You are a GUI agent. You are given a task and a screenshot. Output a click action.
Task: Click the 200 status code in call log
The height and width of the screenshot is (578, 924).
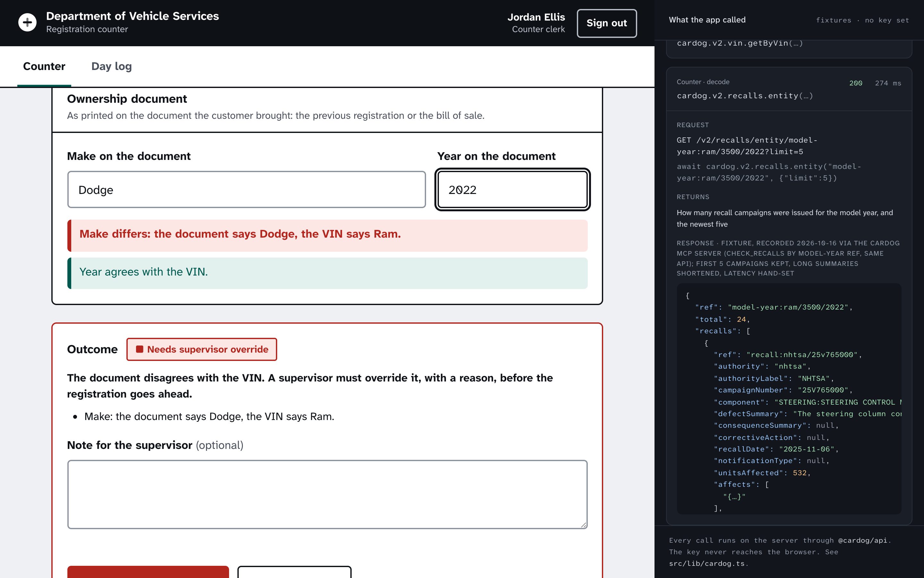pyautogui.click(x=856, y=83)
